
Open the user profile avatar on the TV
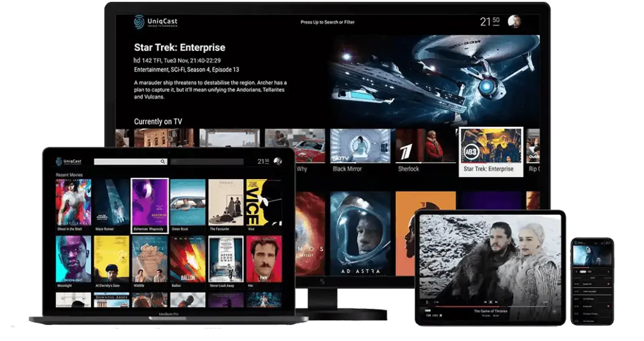[514, 21]
